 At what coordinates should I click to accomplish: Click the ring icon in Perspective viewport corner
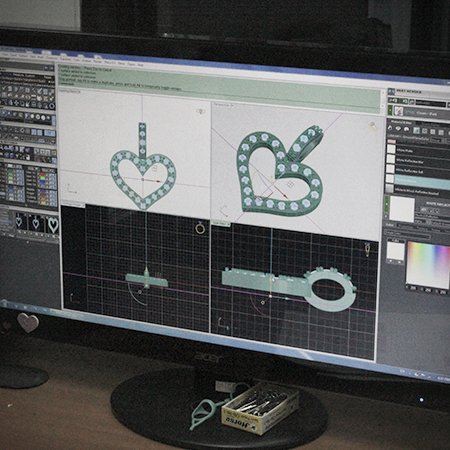click(373, 126)
